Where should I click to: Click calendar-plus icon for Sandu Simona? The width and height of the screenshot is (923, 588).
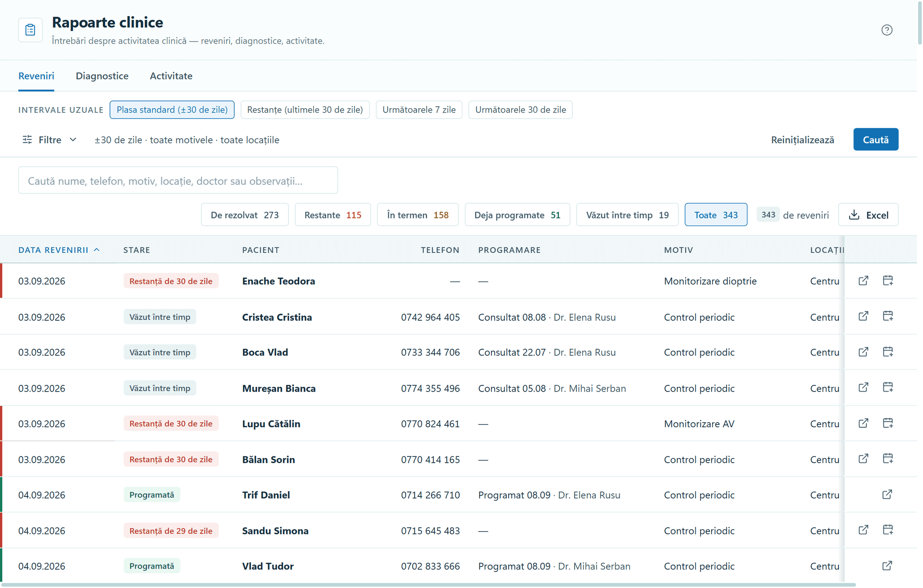coord(888,530)
